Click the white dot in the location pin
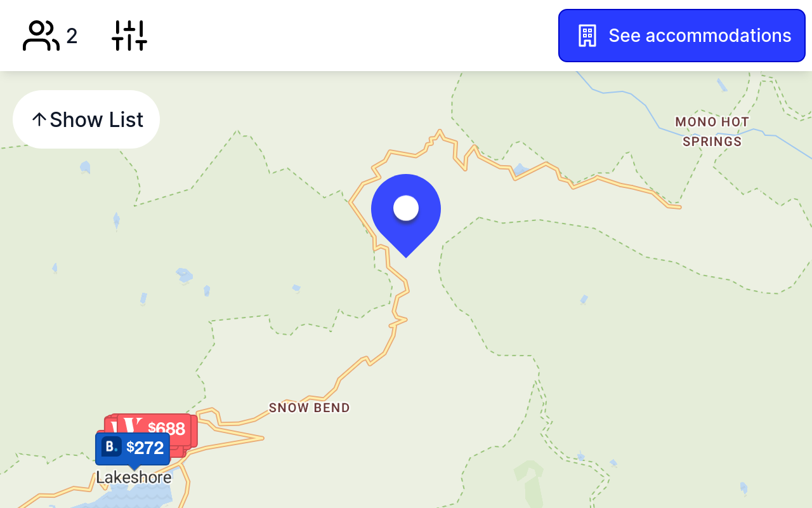 (x=406, y=208)
